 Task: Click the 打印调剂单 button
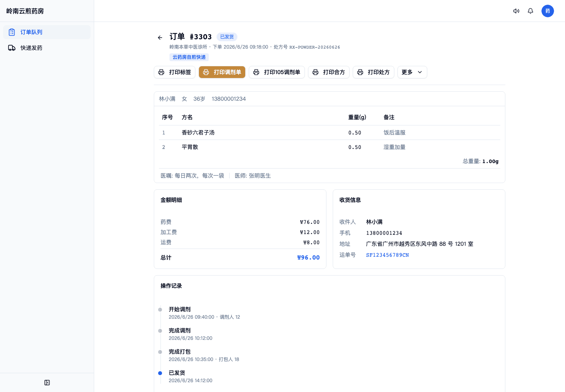pos(222,72)
